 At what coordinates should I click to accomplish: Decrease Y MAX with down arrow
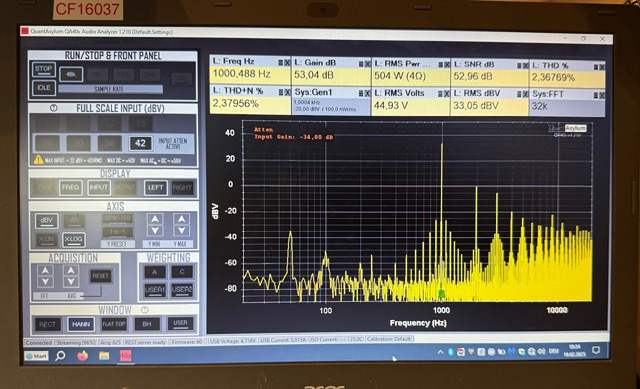tap(181, 231)
